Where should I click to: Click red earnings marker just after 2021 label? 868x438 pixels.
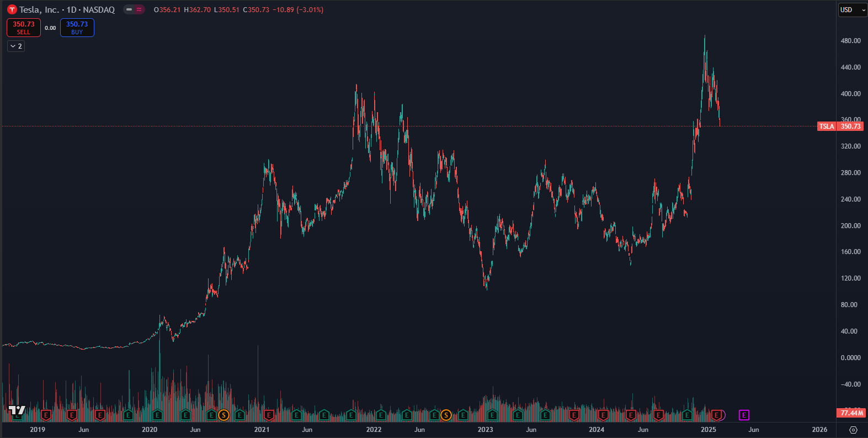coord(269,415)
